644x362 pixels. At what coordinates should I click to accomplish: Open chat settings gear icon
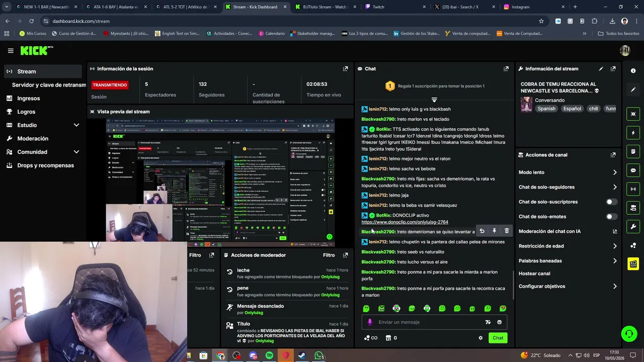[480, 338]
